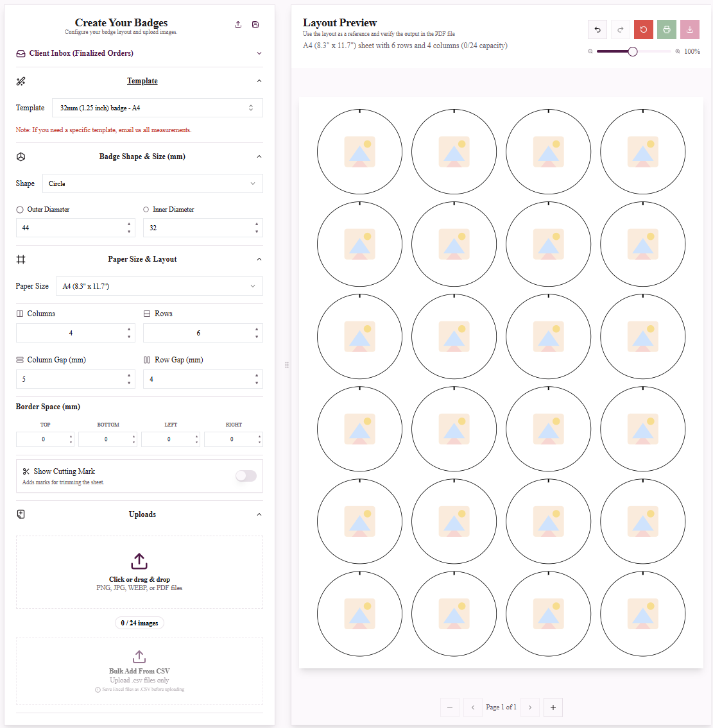Viewport: 713px width, 728px height.
Task: Select the Outer Diameter radio button
Action: point(20,210)
